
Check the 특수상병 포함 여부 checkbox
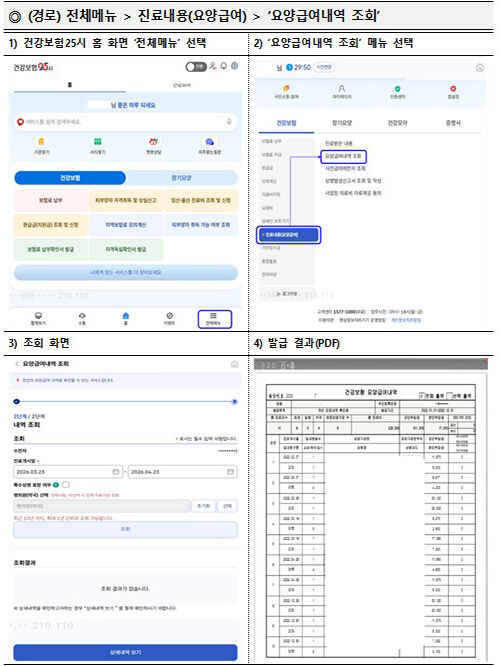(66, 485)
